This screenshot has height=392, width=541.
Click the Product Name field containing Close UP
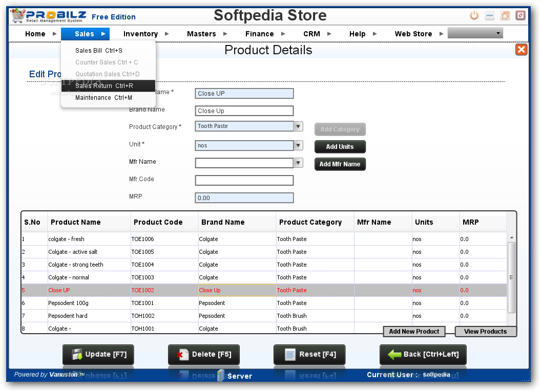pyautogui.click(x=244, y=94)
